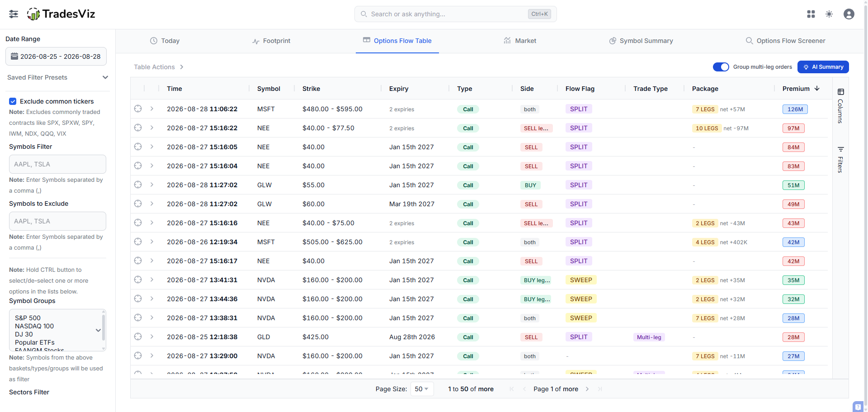Open the Date Range picker field
Viewport: 868px width, 412px height.
[x=56, y=57]
